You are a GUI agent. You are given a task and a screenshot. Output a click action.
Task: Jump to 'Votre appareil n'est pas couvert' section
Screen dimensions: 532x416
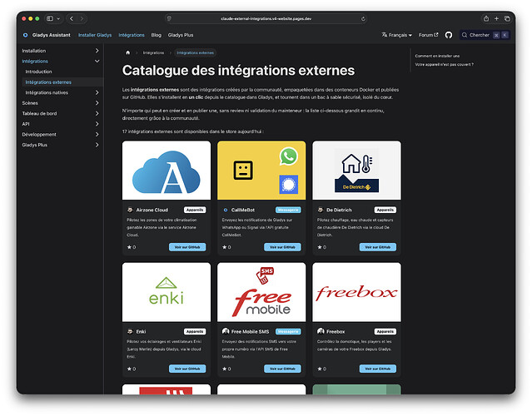(x=444, y=64)
